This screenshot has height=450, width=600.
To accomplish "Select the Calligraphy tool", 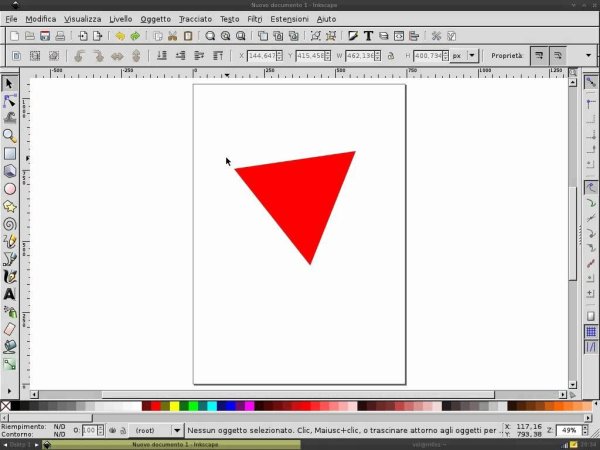I will [x=9, y=277].
